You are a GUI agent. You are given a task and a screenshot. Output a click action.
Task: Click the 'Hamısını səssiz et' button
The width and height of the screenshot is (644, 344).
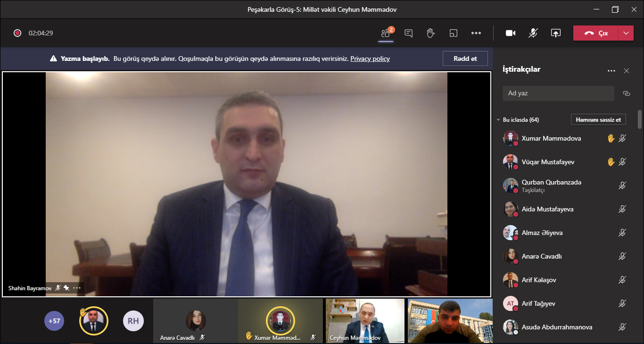point(598,120)
